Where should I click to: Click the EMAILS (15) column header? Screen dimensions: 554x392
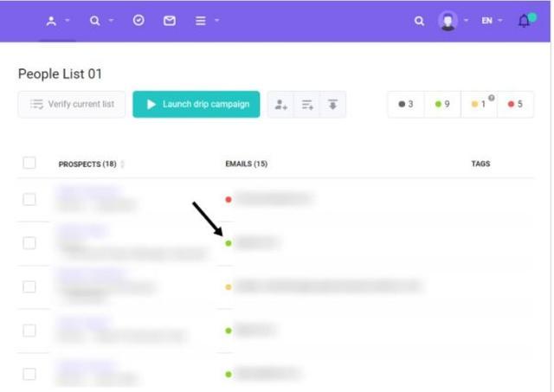pos(247,164)
